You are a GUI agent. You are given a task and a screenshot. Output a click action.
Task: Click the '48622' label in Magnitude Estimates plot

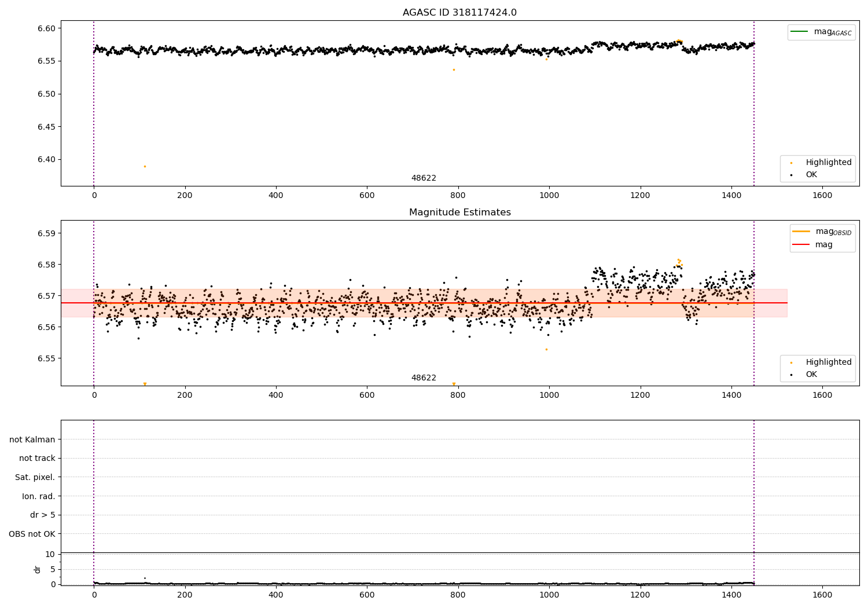pos(424,378)
